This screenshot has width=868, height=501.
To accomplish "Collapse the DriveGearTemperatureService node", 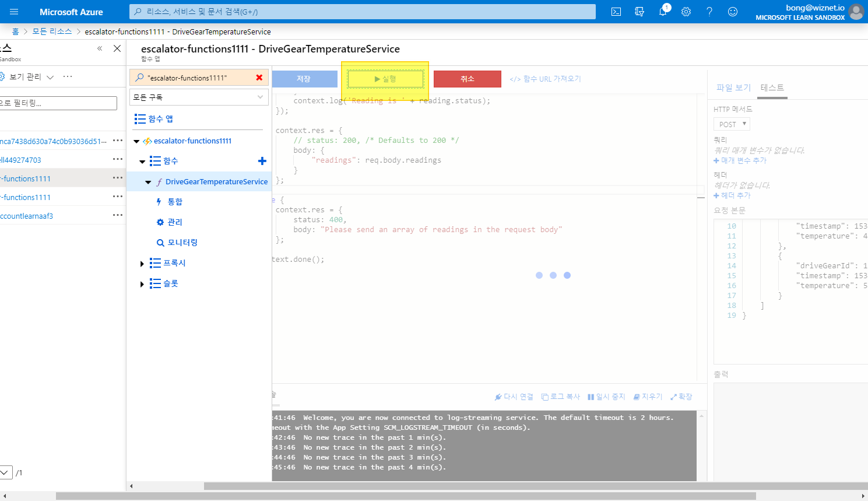I will point(148,182).
